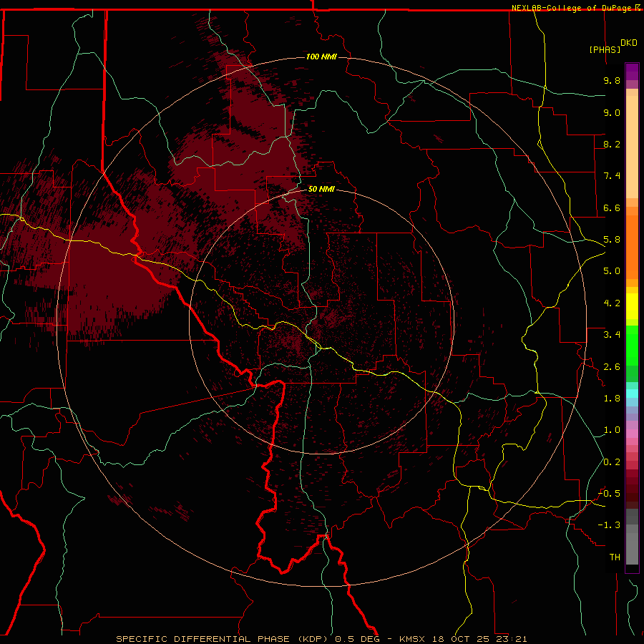Select the 1.0 value on the color scale
Viewport: 644px width, 644px height.
coord(612,430)
